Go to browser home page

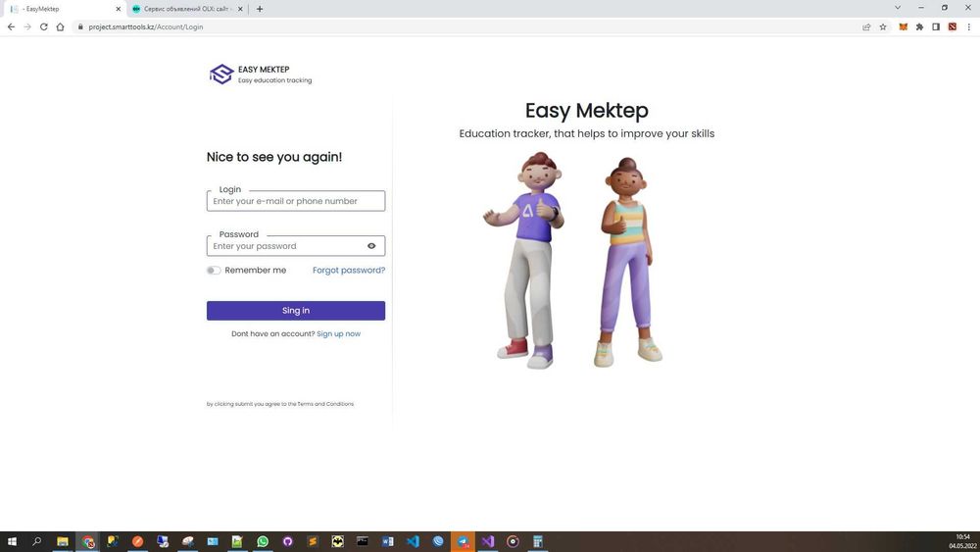60,26
